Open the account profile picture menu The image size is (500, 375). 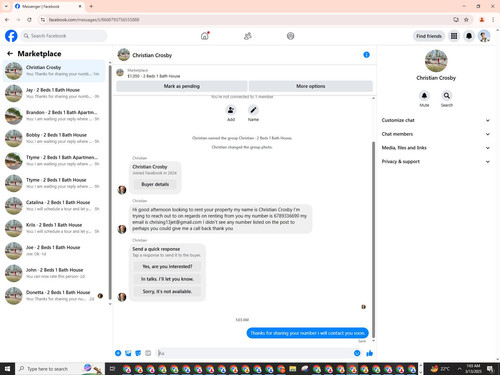click(x=484, y=36)
